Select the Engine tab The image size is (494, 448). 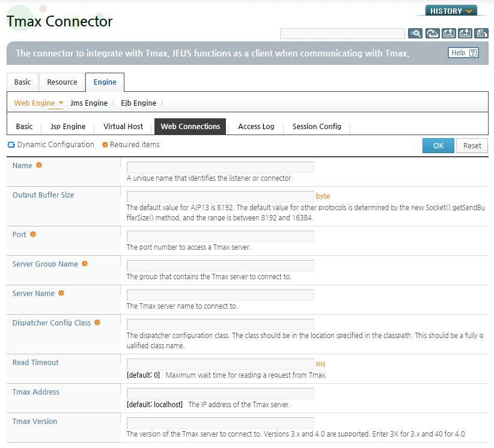[x=105, y=82]
